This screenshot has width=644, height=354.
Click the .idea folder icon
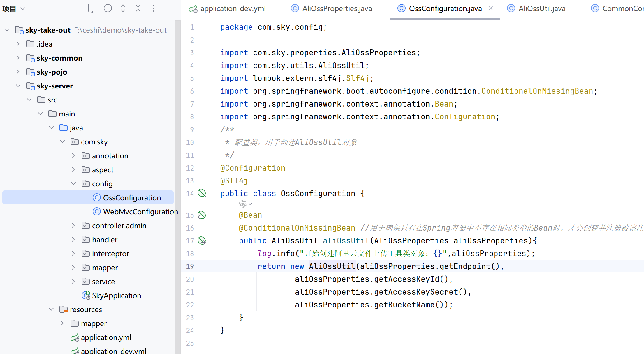[x=30, y=44]
